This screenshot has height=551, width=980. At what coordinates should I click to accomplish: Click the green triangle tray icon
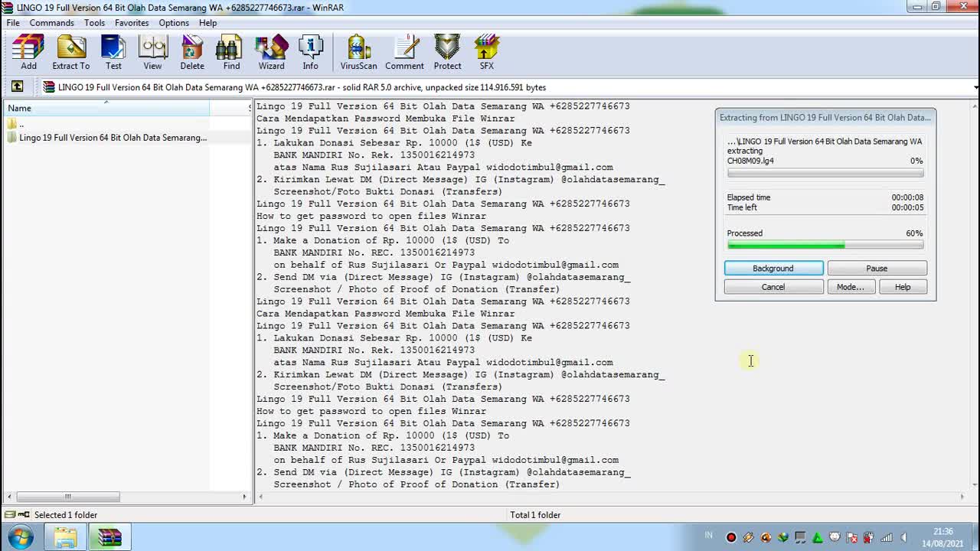818,537
